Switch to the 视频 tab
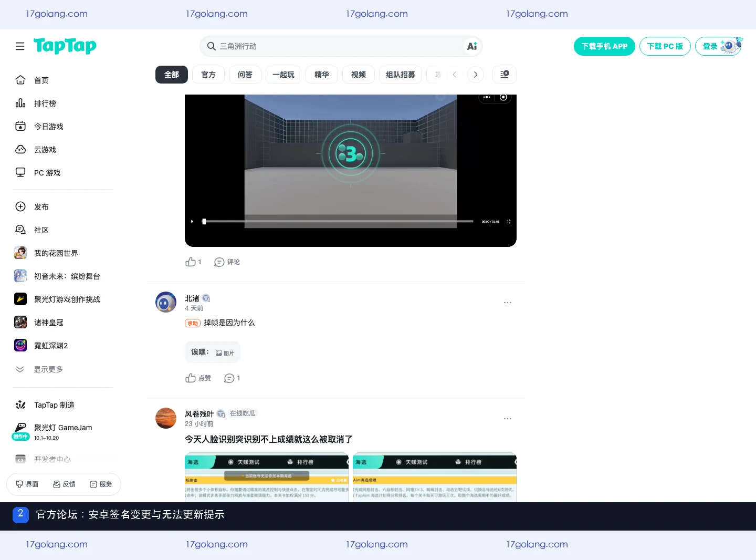This screenshot has width=756, height=560. (359, 75)
